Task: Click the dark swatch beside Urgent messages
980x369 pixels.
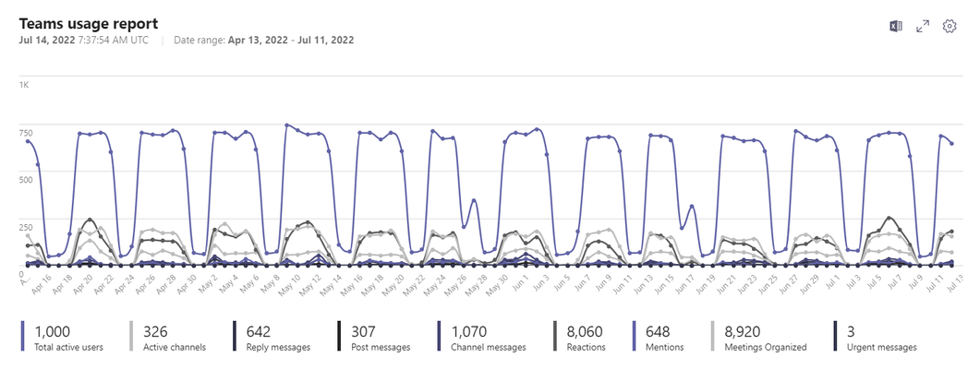Action: pyautogui.click(x=835, y=337)
